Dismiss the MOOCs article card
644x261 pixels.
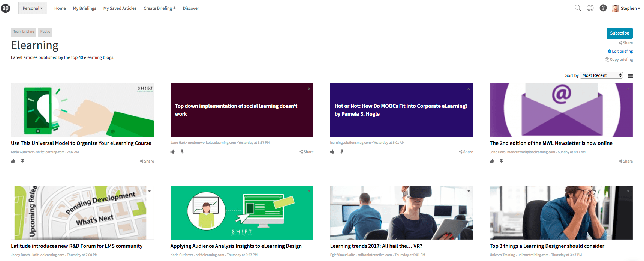(469, 89)
